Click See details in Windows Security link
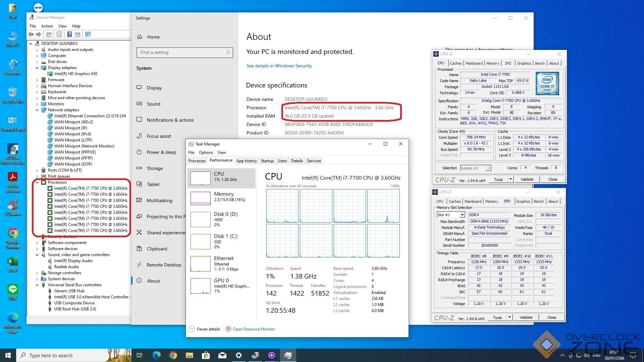The width and height of the screenshot is (644, 362). click(279, 66)
